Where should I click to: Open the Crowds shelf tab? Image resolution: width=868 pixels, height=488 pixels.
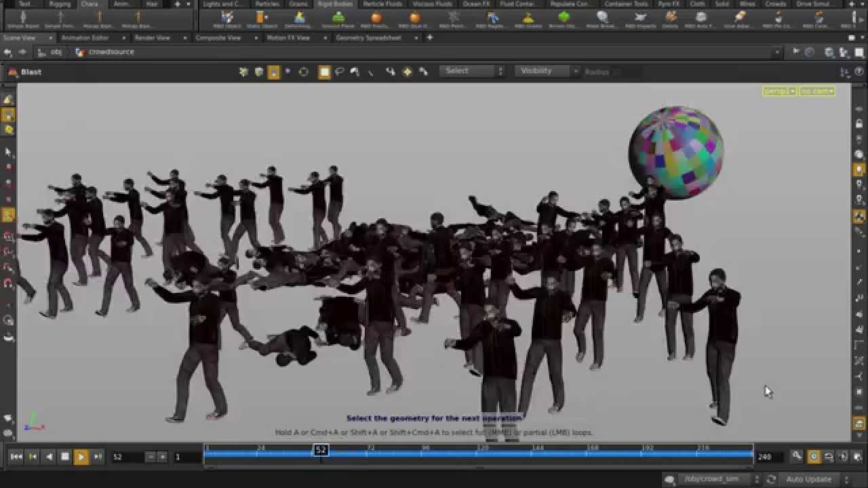click(775, 4)
